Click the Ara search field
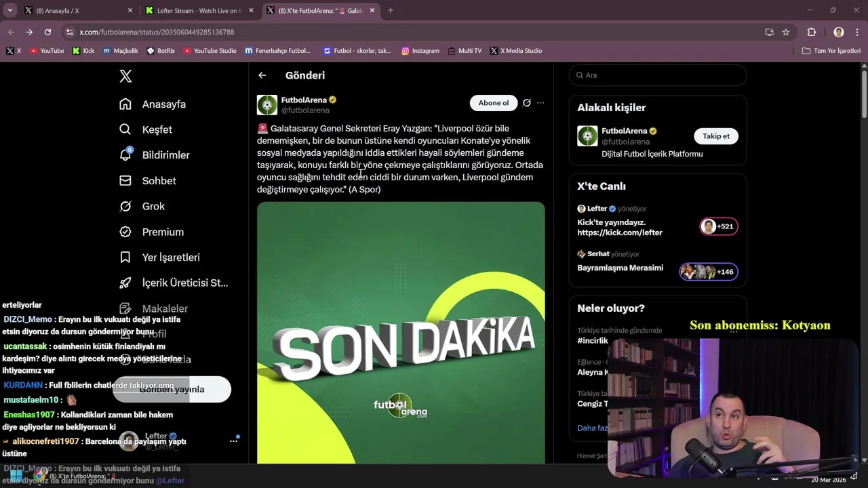The image size is (868, 488). click(x=658, y=75)
